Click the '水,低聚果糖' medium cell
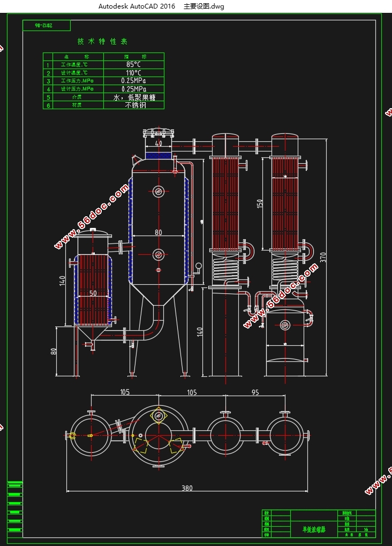Viewport: 392px width, 546px height. (x=134, y=97)
